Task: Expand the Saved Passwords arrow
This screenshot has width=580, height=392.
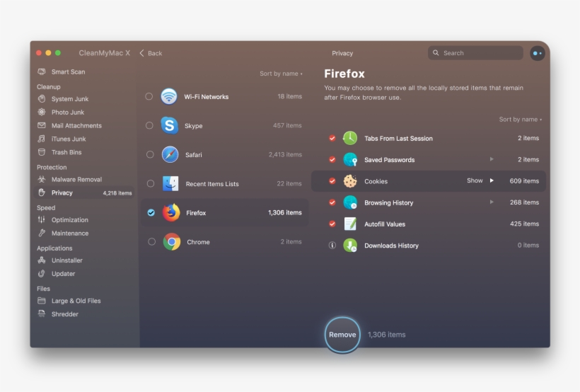Action: click(492, 159)
